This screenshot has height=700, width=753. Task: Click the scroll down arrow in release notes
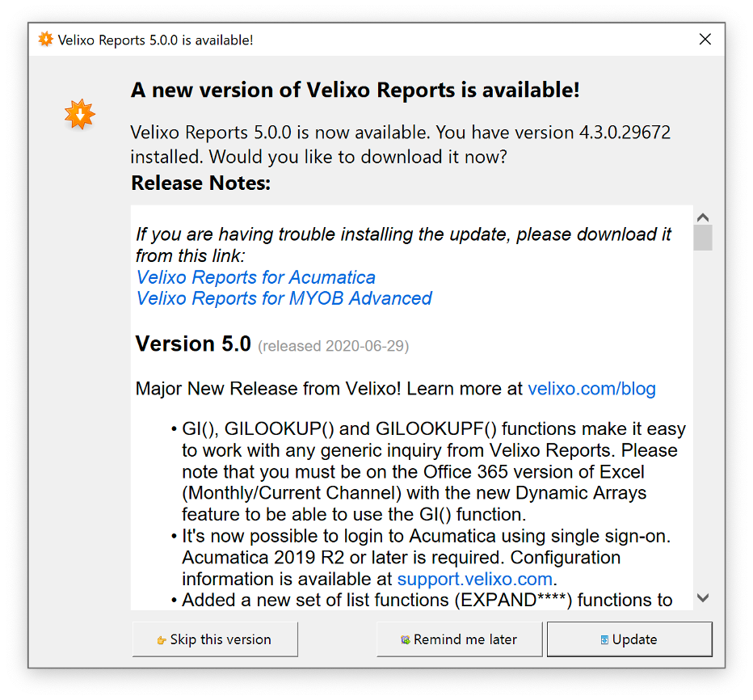click(x=703, y=598)
